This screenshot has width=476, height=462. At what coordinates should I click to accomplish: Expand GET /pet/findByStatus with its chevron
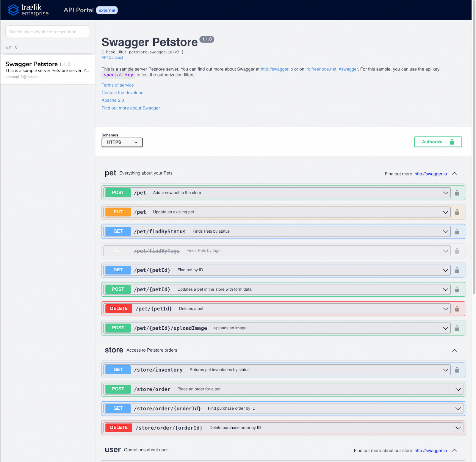click(445, 231)
